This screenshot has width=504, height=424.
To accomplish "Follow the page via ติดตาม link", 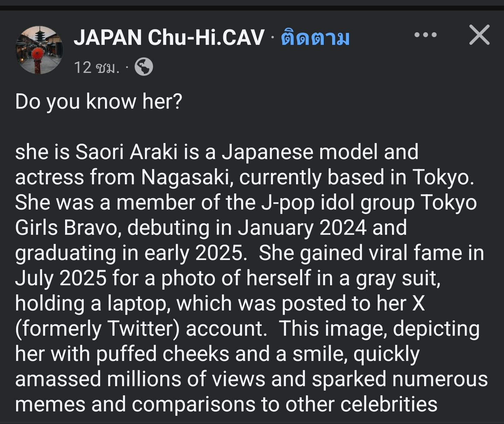I will (315, 37).
